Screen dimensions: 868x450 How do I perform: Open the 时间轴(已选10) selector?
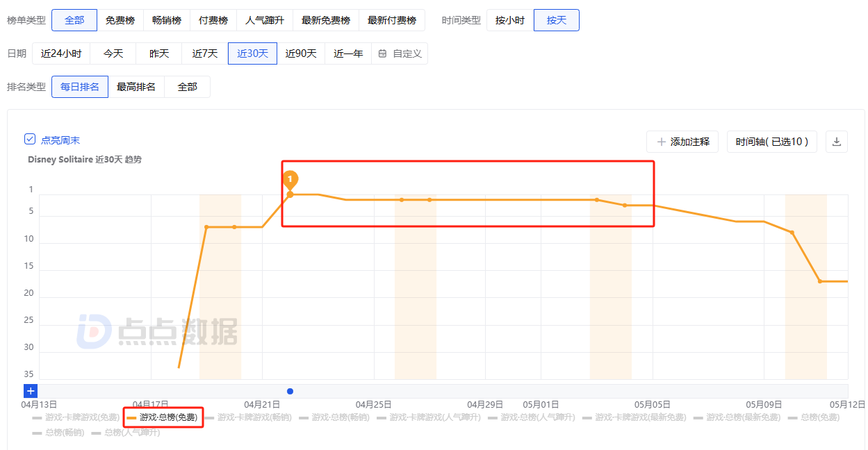coord(771,142)
